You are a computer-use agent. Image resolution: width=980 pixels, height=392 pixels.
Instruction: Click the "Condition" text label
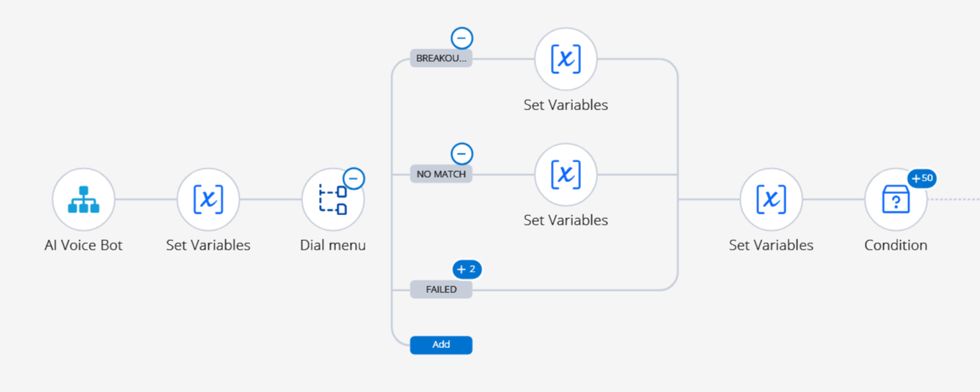coord(896,245)
